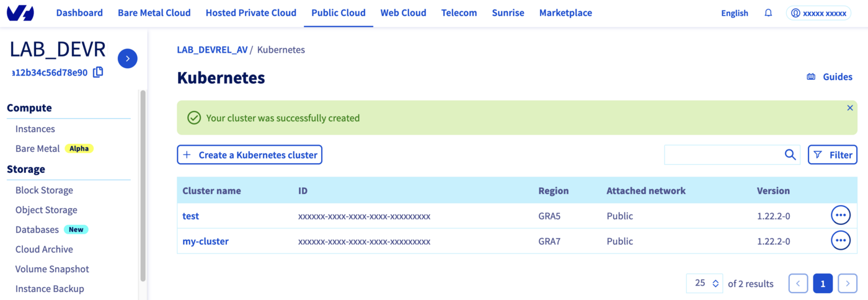868x300 pixels.
Task: Expand the project selector arrow button
Action: coord(128,58)
